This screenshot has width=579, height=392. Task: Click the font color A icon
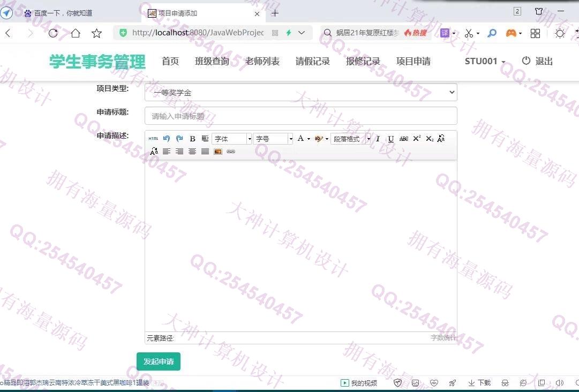[300, 138]
